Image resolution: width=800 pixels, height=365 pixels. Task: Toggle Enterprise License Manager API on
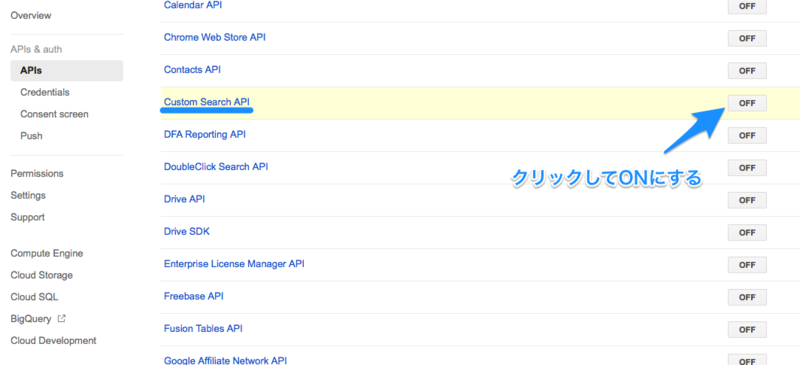coord(747,265)
